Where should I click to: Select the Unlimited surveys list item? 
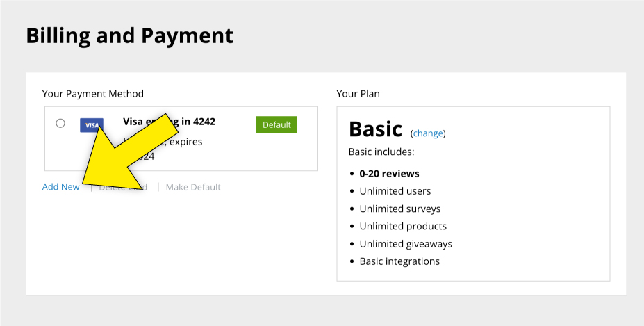[x=399, y=209]
